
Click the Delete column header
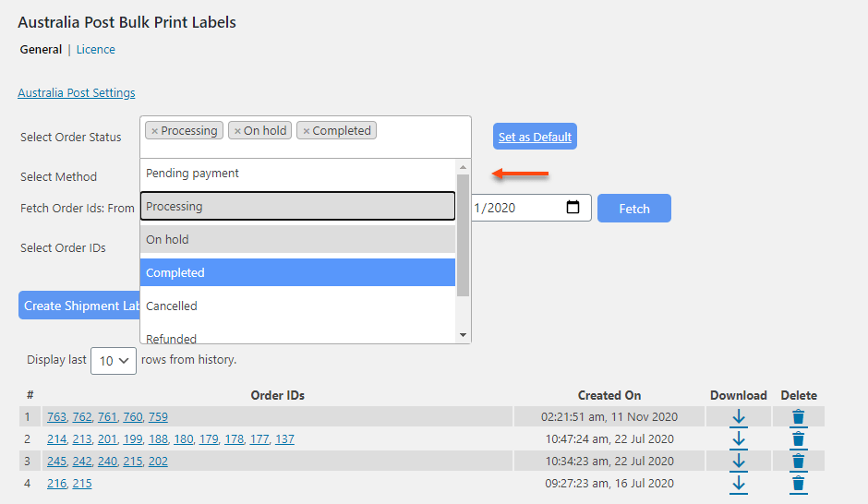pos(799,396)
